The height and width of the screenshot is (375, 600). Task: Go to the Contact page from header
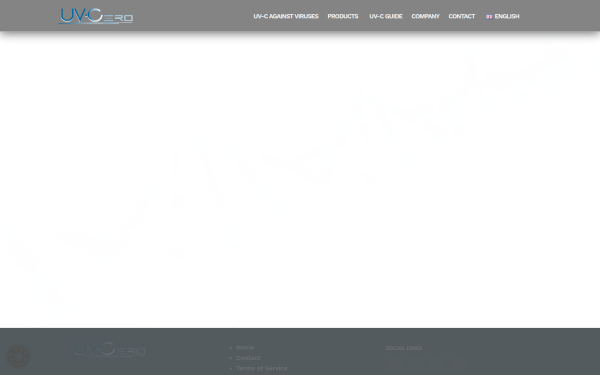coord(462,16)
